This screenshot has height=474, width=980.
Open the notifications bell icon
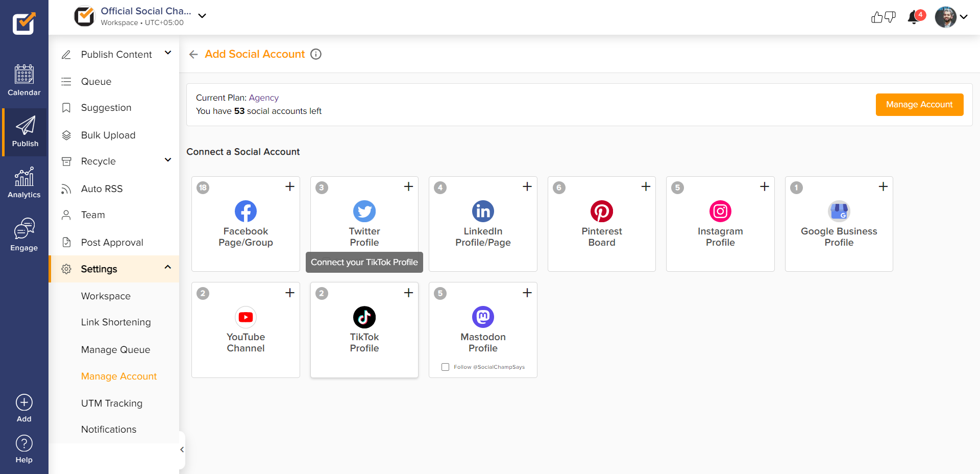pos(914,17)
